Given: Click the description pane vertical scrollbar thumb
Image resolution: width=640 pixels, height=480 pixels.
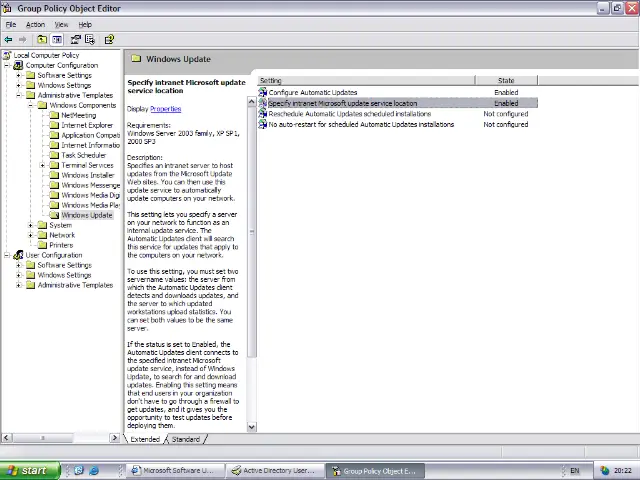Looking at the screenshot, I should coord(252,232).
